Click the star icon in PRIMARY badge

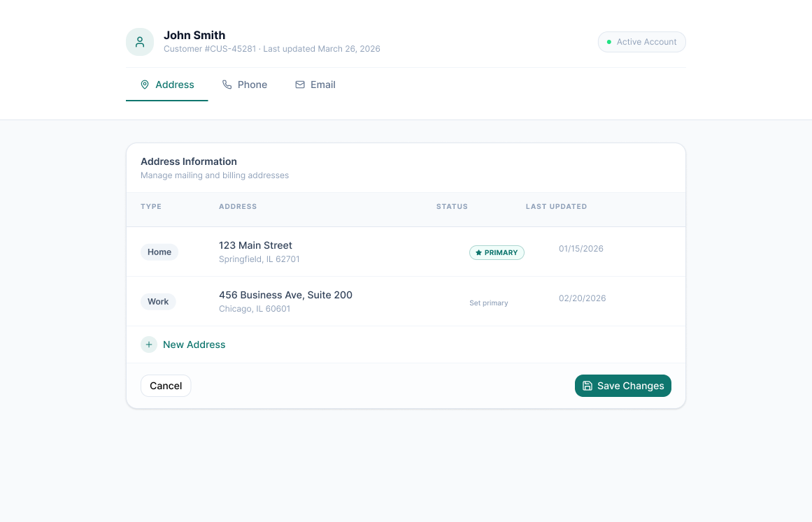(478, 252)
